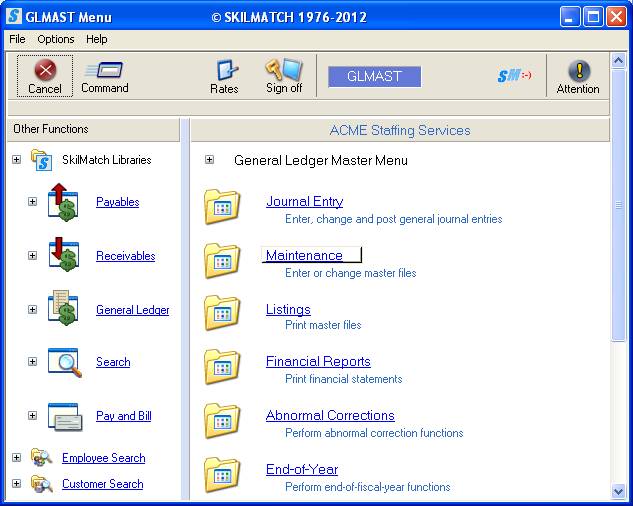
Task: Open the Listings link
Action: [288, 309]
